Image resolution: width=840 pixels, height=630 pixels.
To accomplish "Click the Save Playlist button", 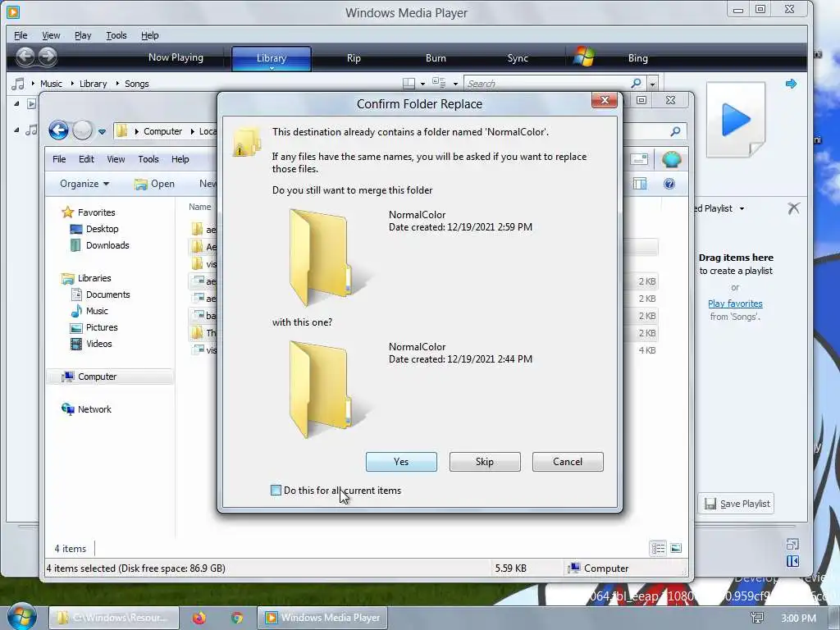I will click(x=736, y=504).
